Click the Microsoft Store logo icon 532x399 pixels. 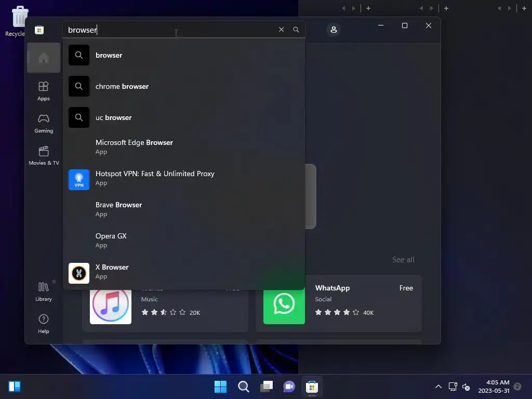pos(39,30)
